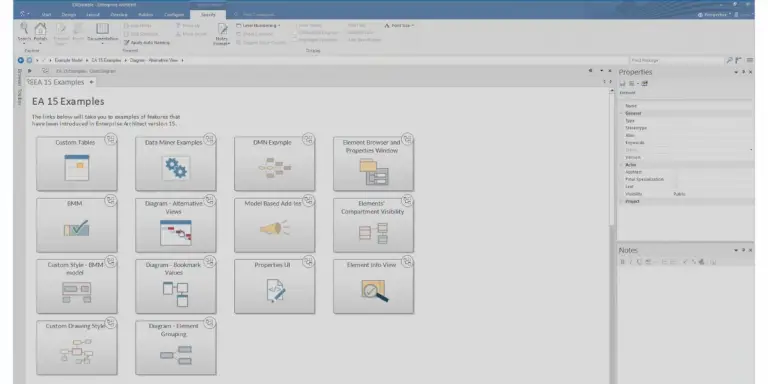Open the hamburger menu beside Find Package
The height and width of the screenshot is (384, 768).
click(x=750, y=60)
